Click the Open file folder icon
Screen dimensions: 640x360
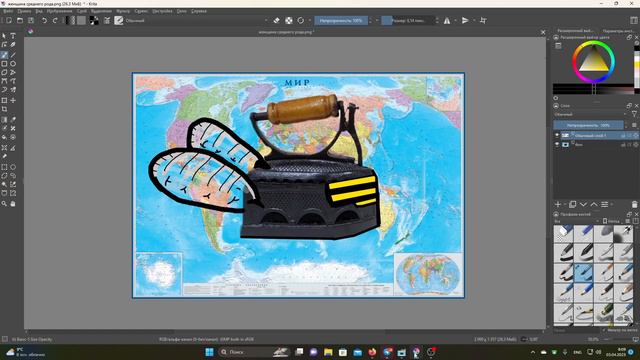20,20
